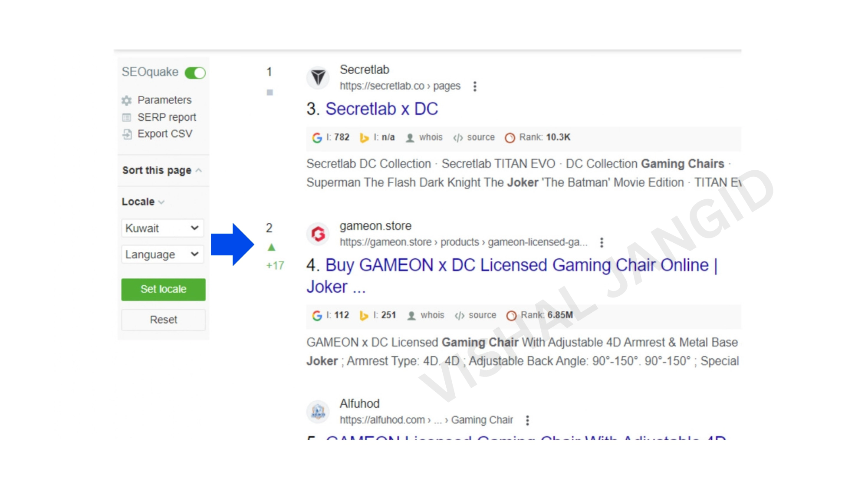Expand the Locale section chevron

[x=161, y=202]
